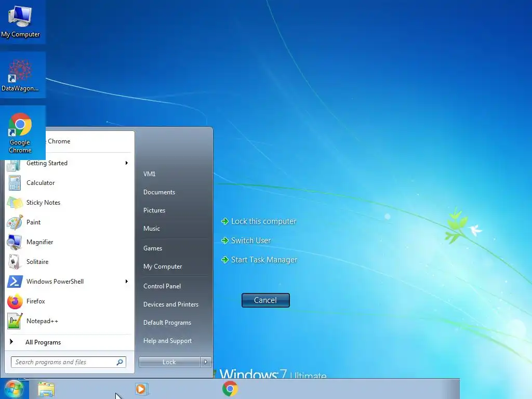This screenshot has width=532, height=399.
Task: Open Default Programs
Action: [x=167, y=323]
